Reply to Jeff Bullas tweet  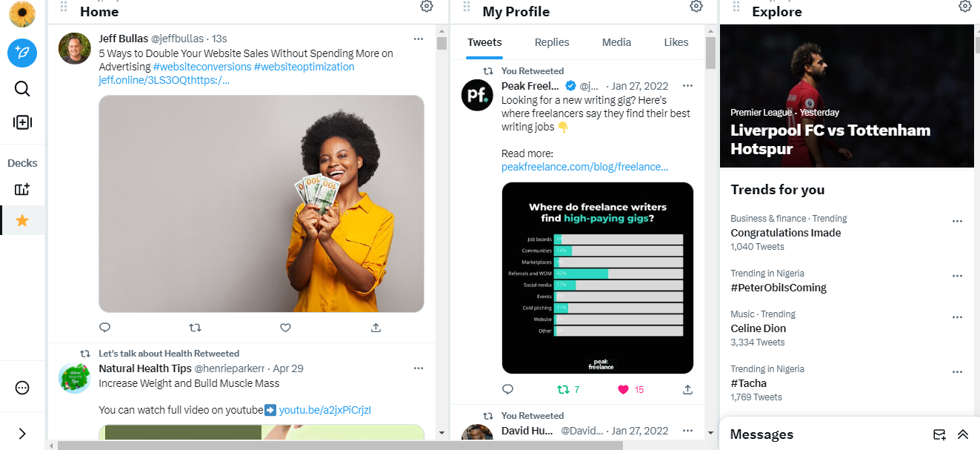click(x=105, y=327)
